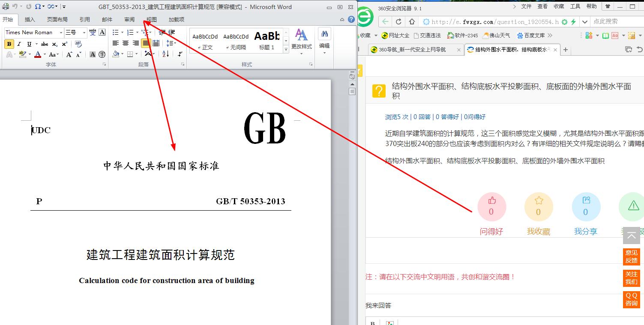Click the numbered list icon

tap(130, 32)
